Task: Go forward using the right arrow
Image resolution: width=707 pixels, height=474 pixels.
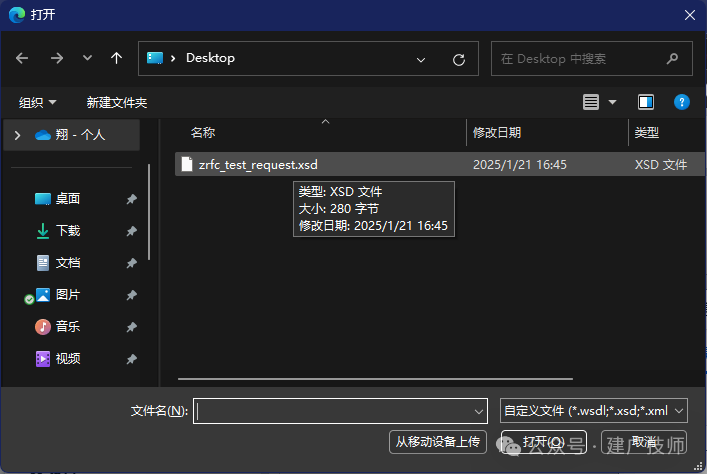Action: [x=57, y=58]
